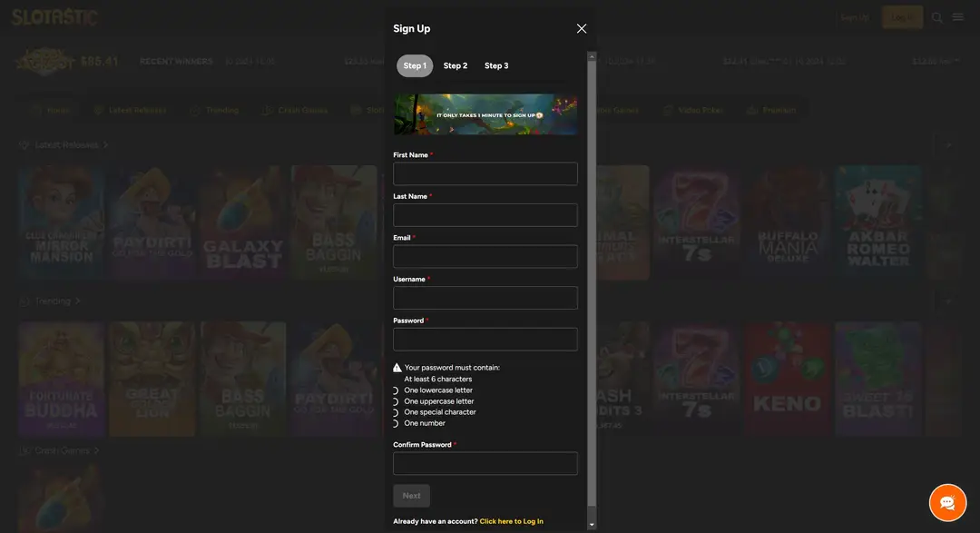The height and width of the screenshot is (533, 980).
Task: Select the Step 1 tab
Action: 415,65
